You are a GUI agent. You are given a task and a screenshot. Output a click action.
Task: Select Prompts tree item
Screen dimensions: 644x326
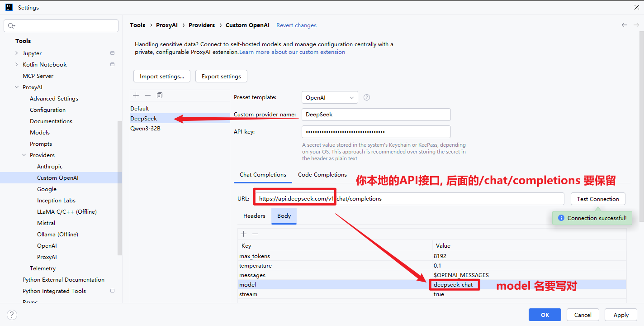(x=41, y=144)
